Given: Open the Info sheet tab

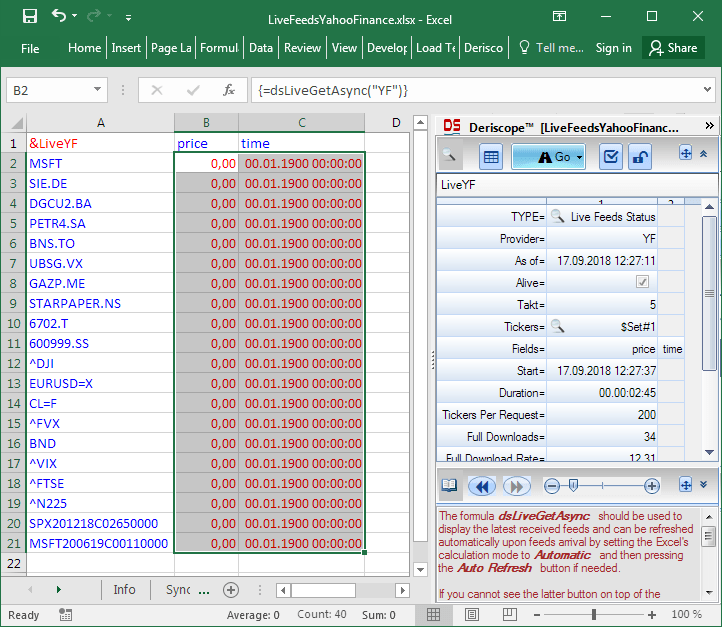Looking at the screenshot, I should click(124, 590).
